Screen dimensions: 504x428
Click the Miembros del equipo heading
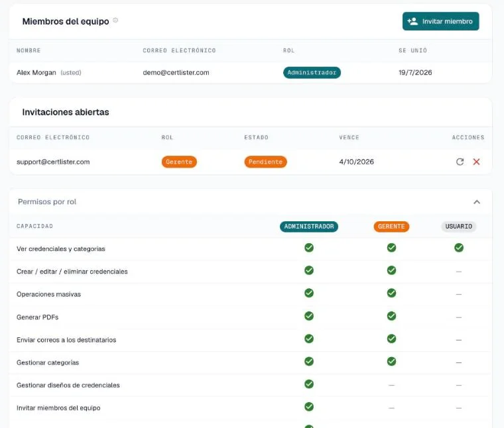[66, 21]
